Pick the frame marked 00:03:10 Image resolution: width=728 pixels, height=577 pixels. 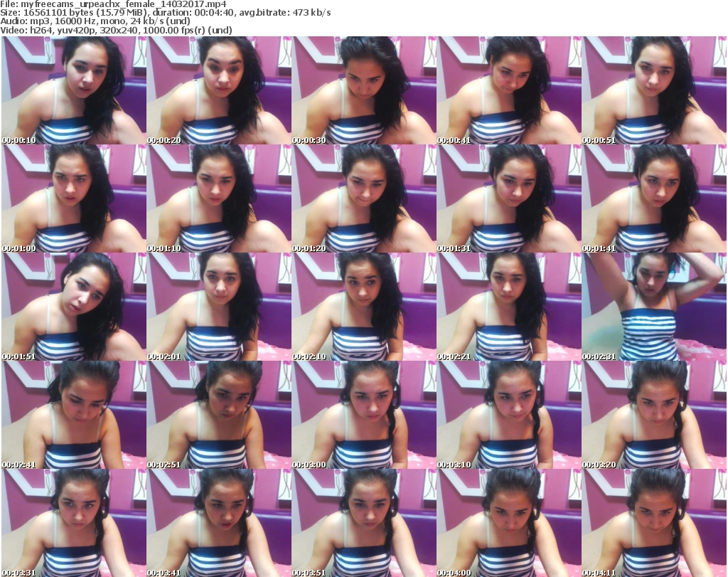[509, 415]
